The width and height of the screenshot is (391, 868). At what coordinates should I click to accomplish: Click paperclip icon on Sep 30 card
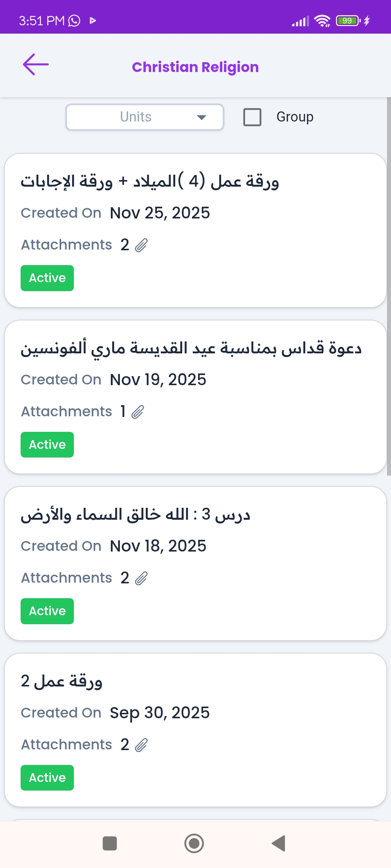pos(141,745)
